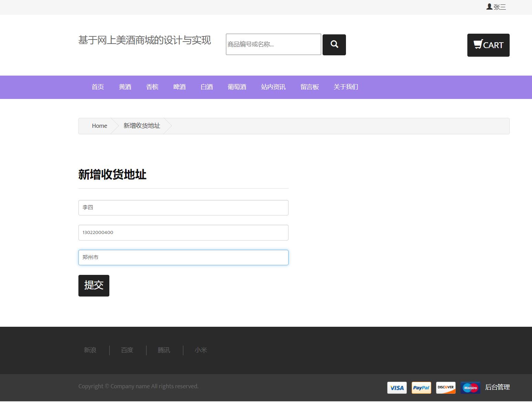Navigate to 首页 in the navigation bar
This screenshot has width=532, height=402.
(x=97, y=87)
